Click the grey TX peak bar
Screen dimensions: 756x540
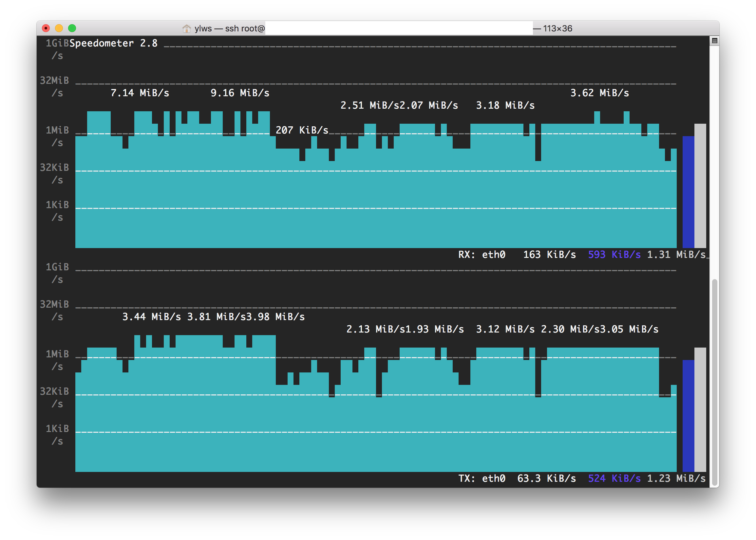click(700, 409)
